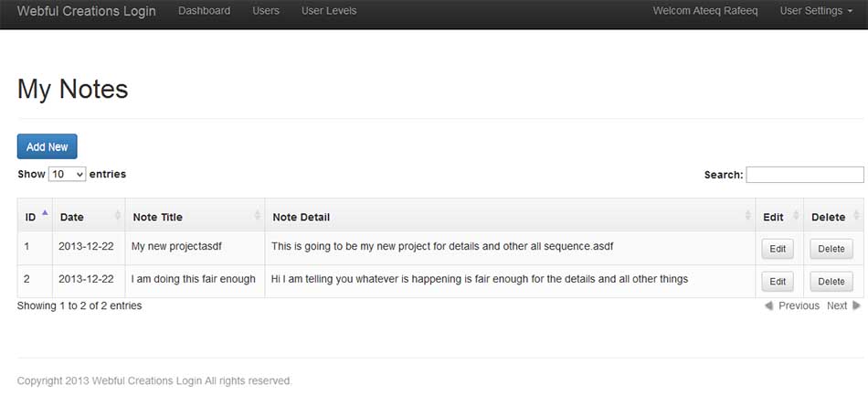The image size is (868, 397).
Task: Click the Delete column sort icon
Action: 856,216
